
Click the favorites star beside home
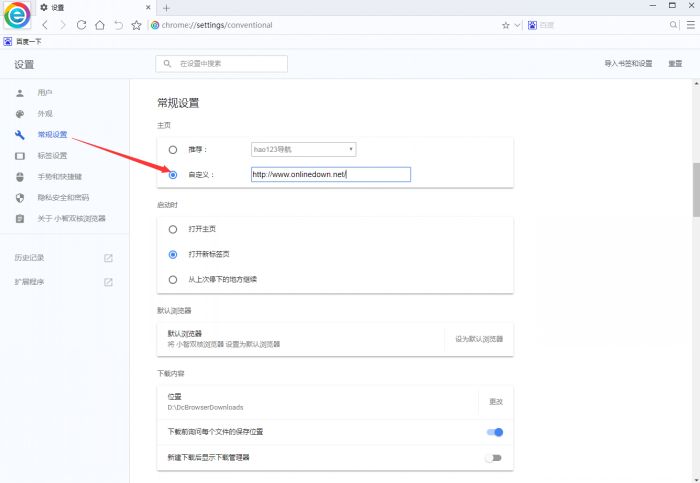pyautogui.click(x=137, y=25)
